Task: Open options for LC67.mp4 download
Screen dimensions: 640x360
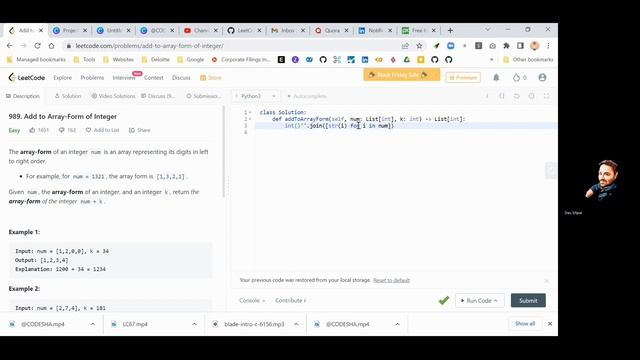Action: [194, 324]
